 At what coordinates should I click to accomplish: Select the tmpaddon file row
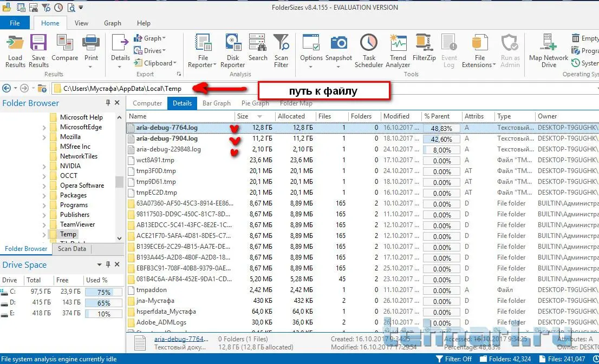coord(362,290)
